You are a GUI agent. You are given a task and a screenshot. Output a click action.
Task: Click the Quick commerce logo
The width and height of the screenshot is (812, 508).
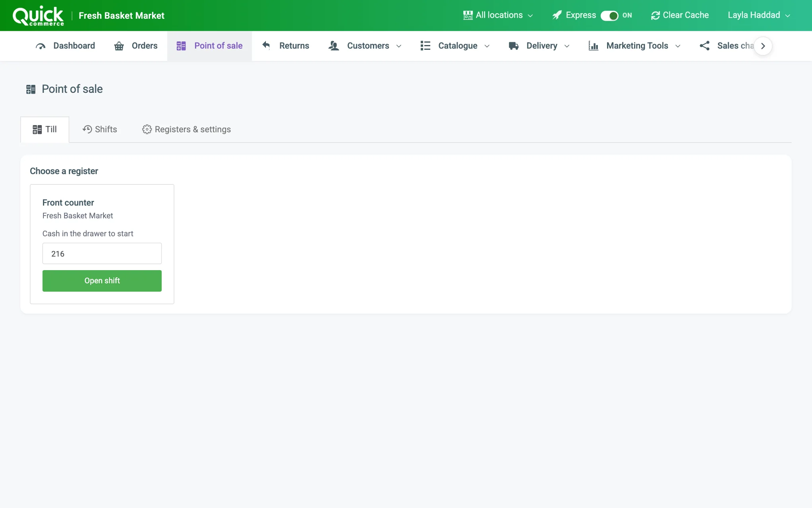pos(38,16)
